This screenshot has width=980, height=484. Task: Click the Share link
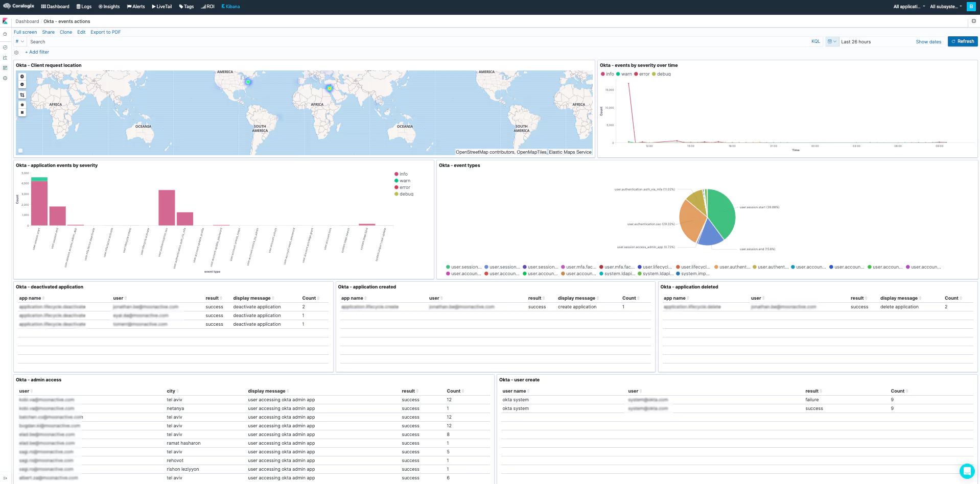[48, 32]
